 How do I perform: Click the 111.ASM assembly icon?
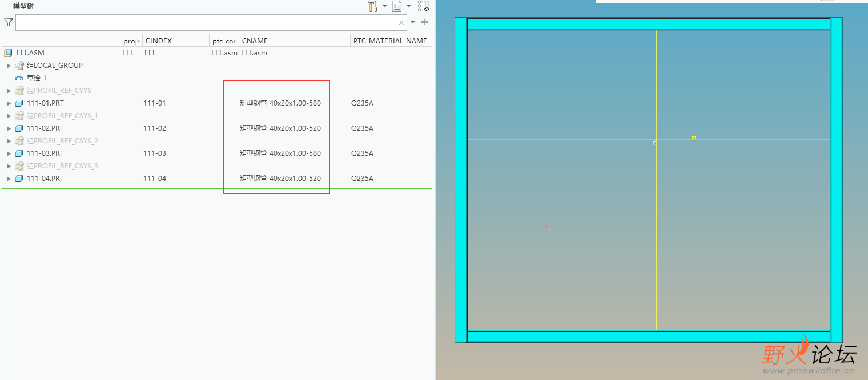(x=8, y=53)
